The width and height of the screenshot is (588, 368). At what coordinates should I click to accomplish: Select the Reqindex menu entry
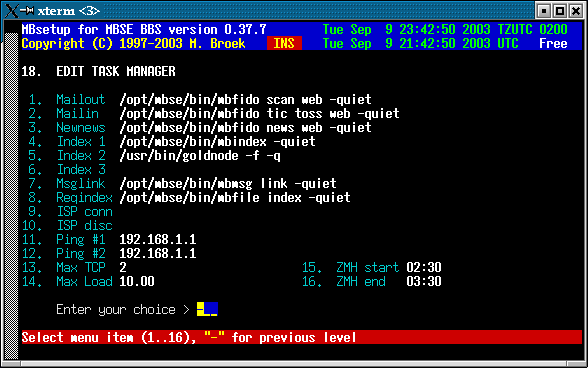click(70, 198)
